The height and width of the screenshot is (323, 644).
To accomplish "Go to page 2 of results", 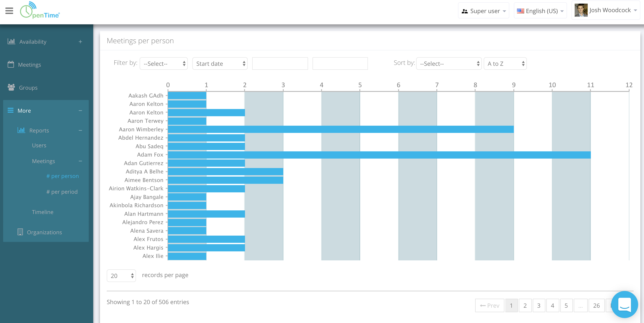I will (525, 305).
